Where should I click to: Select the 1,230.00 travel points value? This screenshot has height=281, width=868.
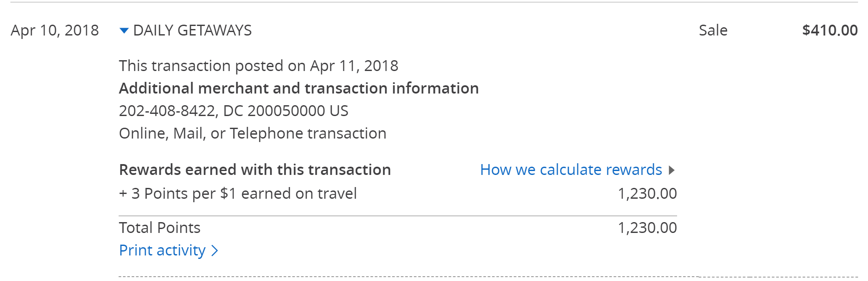pos(647,194)
